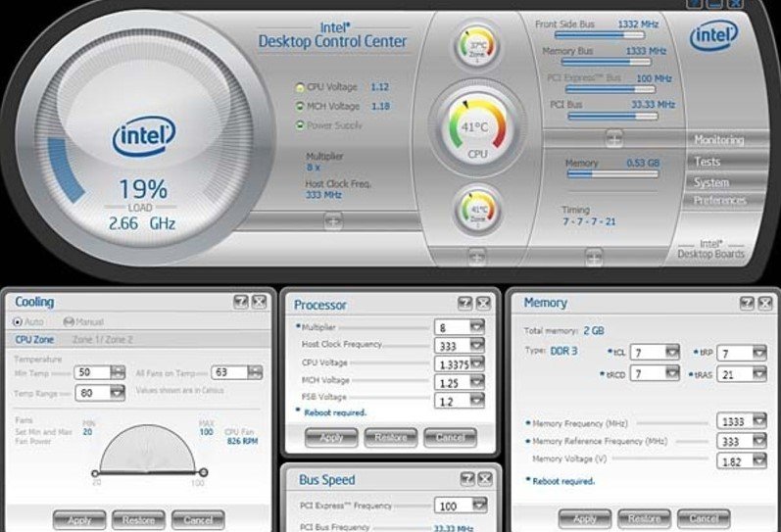The width and height of the screenshot is (781, 532).
Task: Open the Tests menu
Action: click(x=708, y=162)
